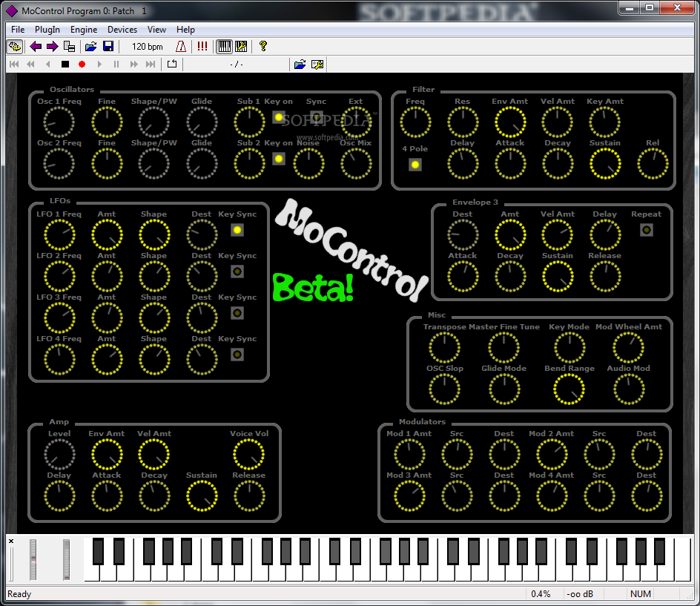The height and width of the screenshot is (606, 700).
Task: Click the LFO 1 Freq knob
Action: click(59, 235)
